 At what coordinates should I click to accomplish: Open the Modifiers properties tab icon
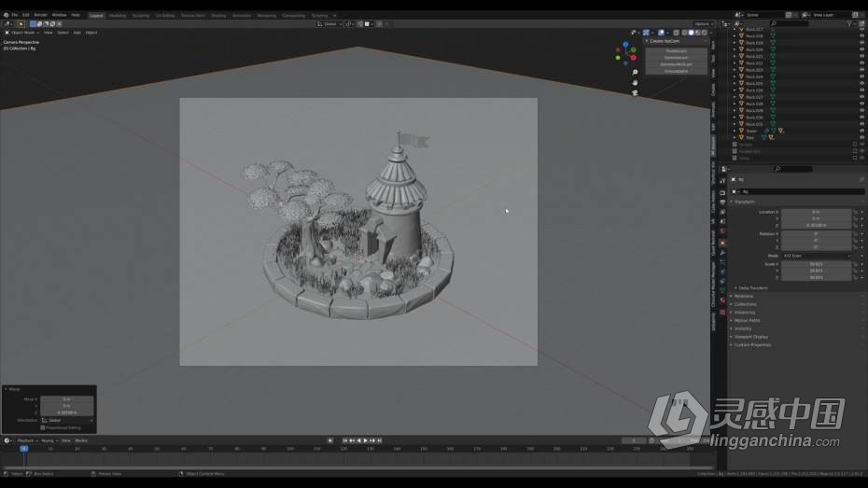[722, 253]
